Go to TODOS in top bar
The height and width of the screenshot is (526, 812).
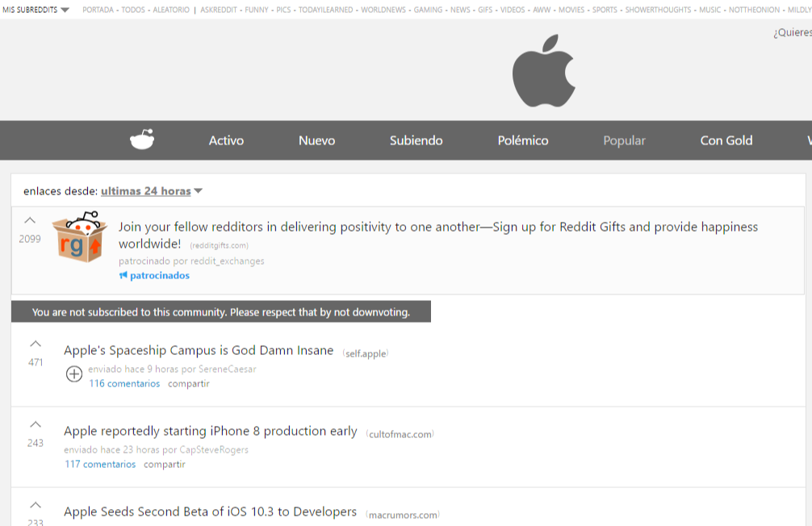pyautogui.click(x=133, y=10)
